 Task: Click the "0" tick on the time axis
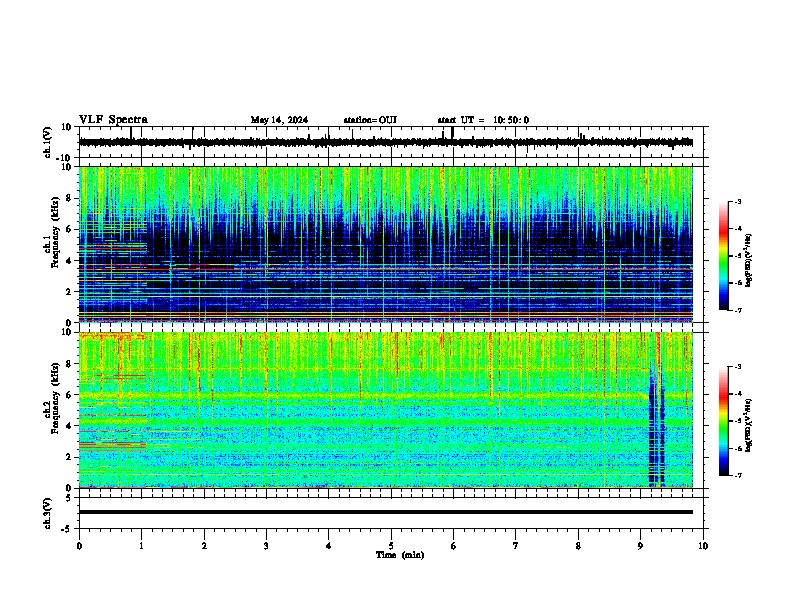point(79,546)
